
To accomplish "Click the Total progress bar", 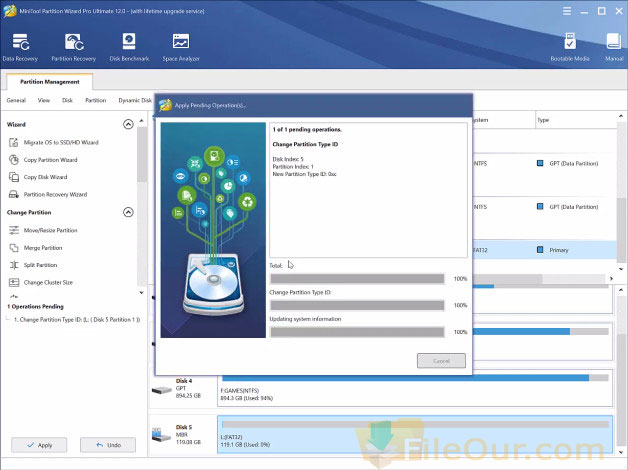I will pos(357,279).
